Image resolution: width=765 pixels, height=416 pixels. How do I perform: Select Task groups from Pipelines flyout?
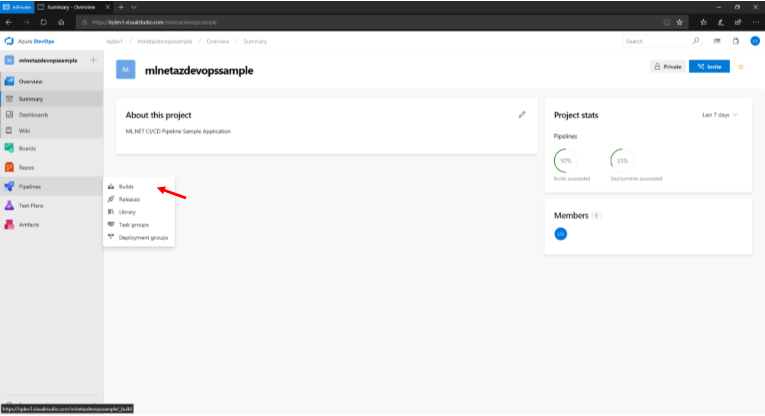click(x=134, y=225)
